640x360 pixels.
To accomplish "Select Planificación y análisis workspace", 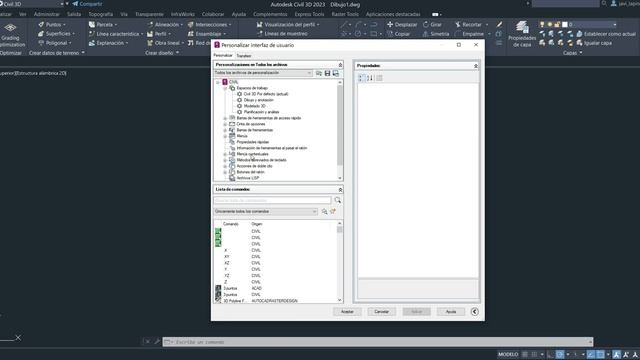I will pos(261,112).
